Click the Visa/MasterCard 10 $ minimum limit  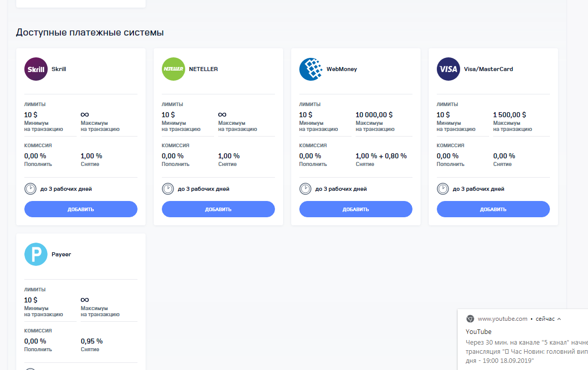[x=443, y=115]
